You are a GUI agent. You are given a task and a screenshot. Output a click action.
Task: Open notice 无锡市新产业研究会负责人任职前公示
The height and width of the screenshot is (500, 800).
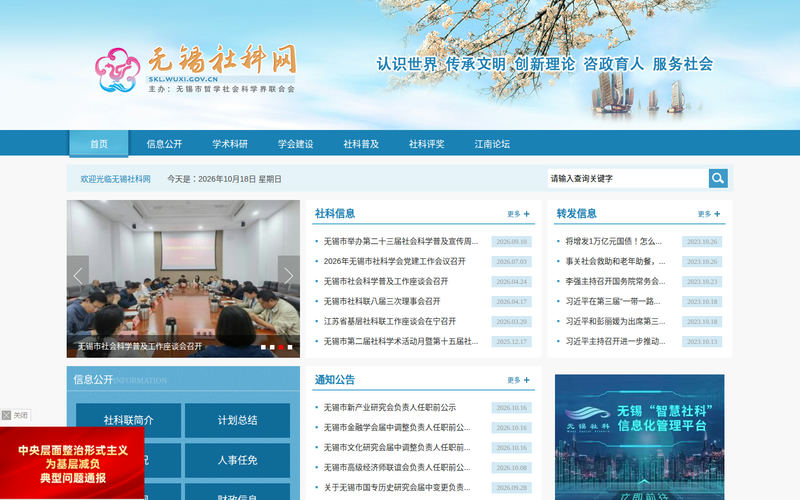click(x=390, y=408)
